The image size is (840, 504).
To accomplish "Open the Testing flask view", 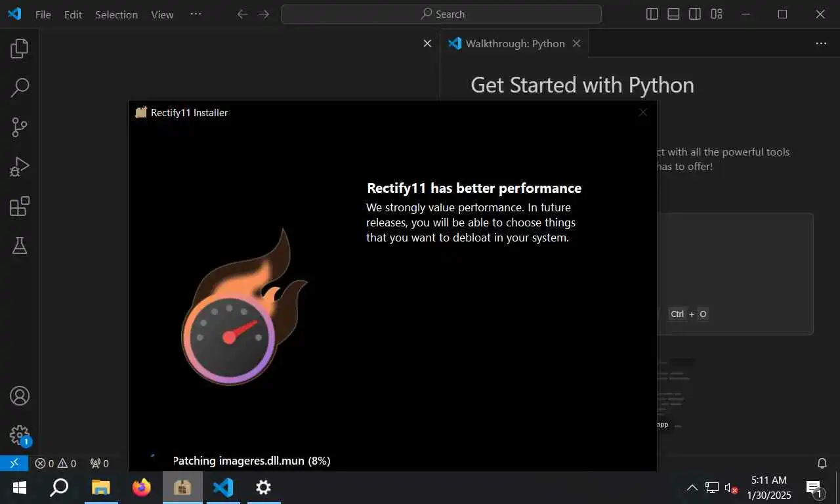I will point(20,245).
